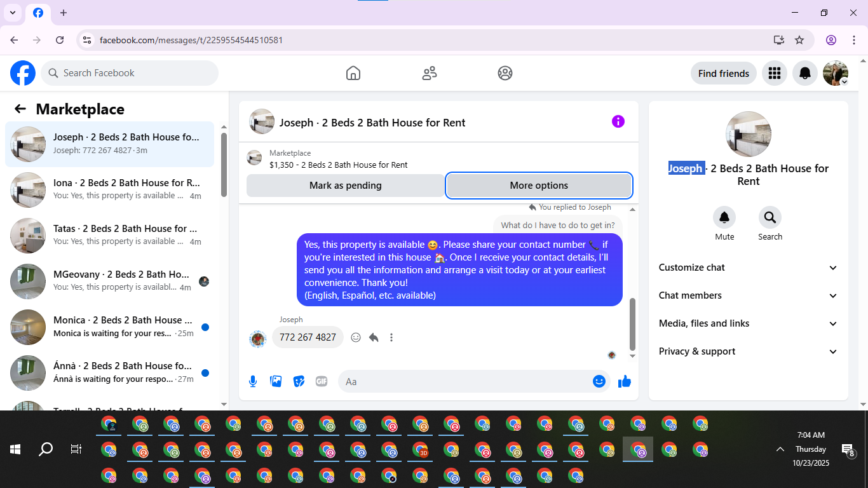Open the Friends icon in top bar
Image resolution: width=868 pixels, height=488 pixels.
tap(430, 73)
